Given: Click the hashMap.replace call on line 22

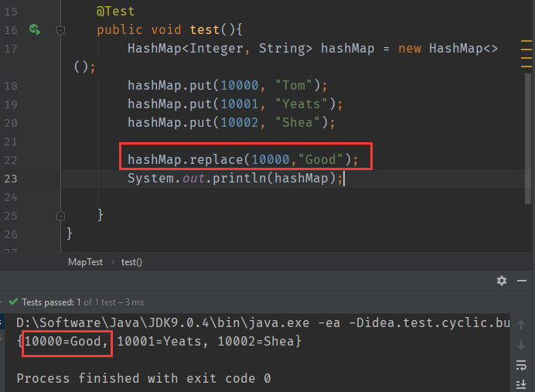Looking at the screenshot, I should coord(243,159).
